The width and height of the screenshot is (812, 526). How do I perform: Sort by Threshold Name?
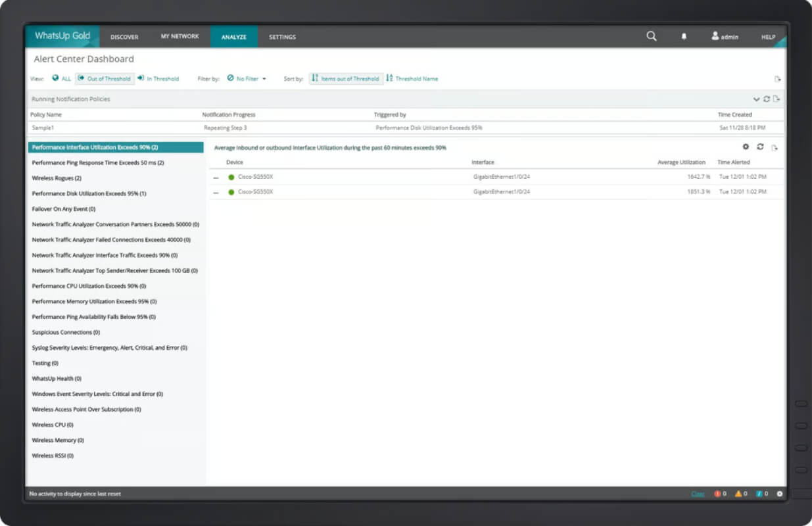pos(412,78)
